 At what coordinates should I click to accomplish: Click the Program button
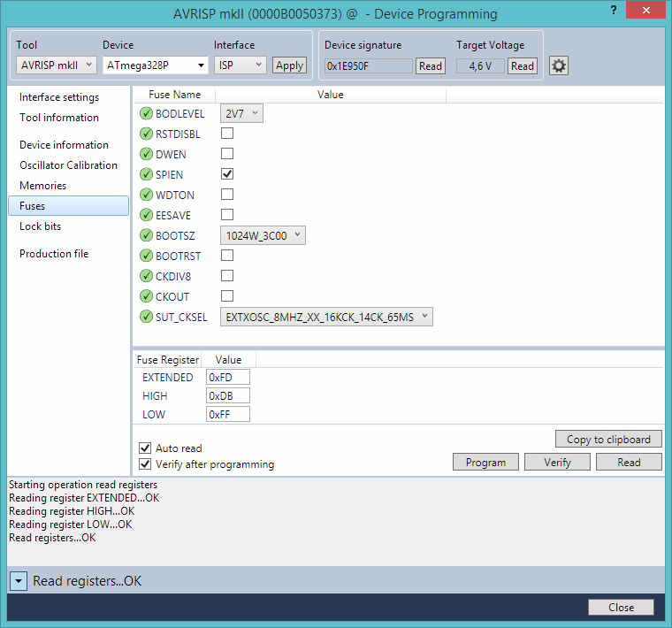tap(485, 462)
